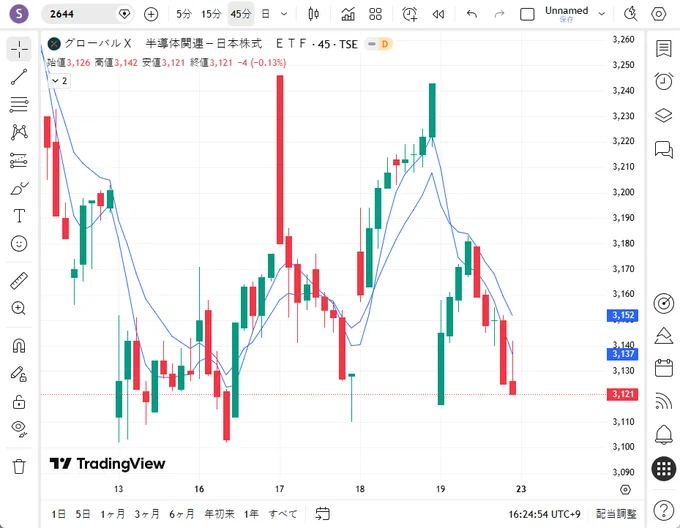This screenshot has height=528, width=680.
Task: Set date range to 1ヶ月
Action: tap(113, 514)
